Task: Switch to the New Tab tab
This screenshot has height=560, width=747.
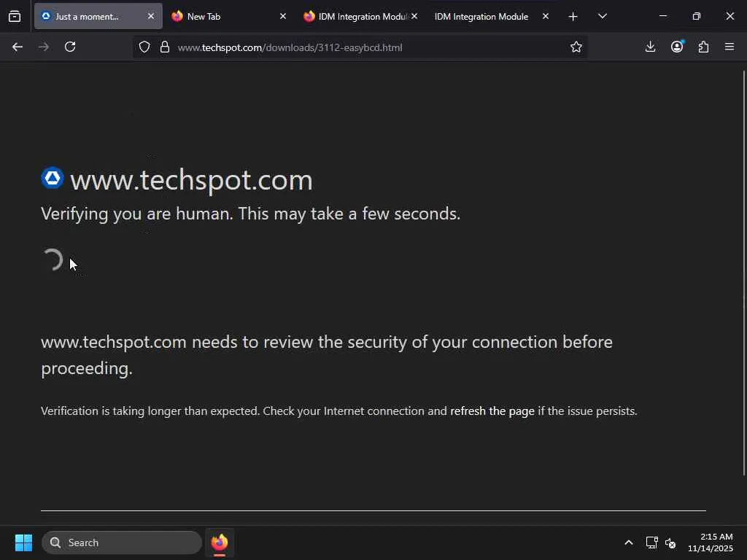Action: click(219, 16)
